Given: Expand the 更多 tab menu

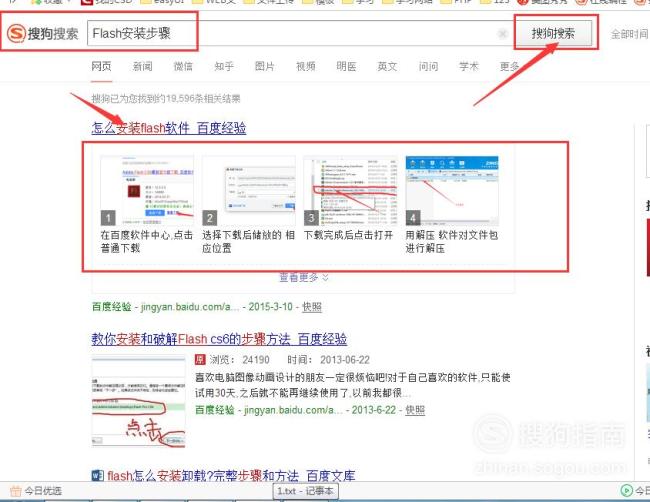Looking at the screenshot, I should (x=509, y=66).
